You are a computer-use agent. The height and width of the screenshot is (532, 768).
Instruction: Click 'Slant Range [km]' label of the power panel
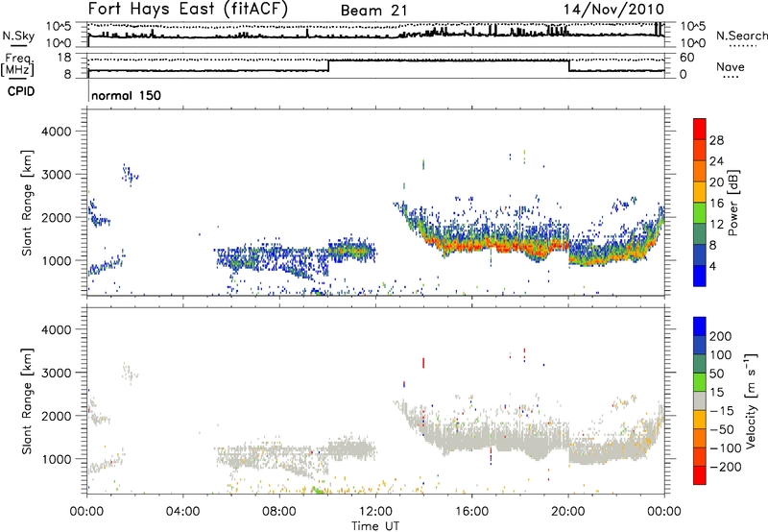pos(28,203)
